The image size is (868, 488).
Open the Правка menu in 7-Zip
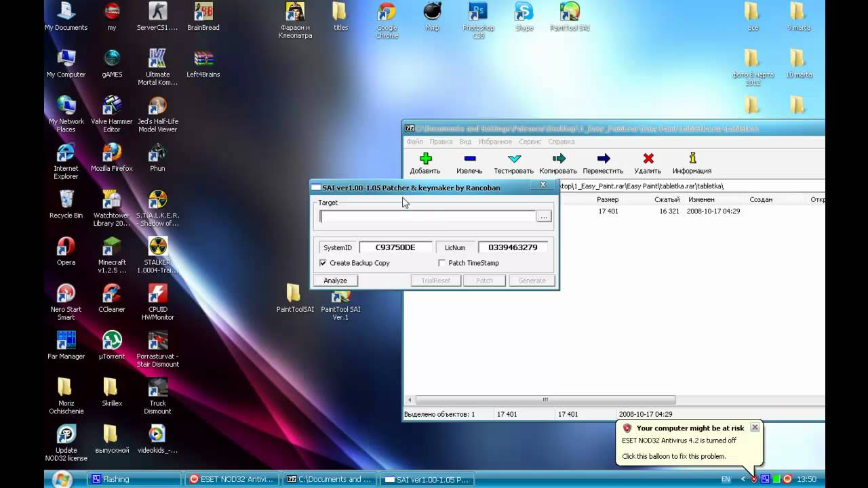pos(441,142)
